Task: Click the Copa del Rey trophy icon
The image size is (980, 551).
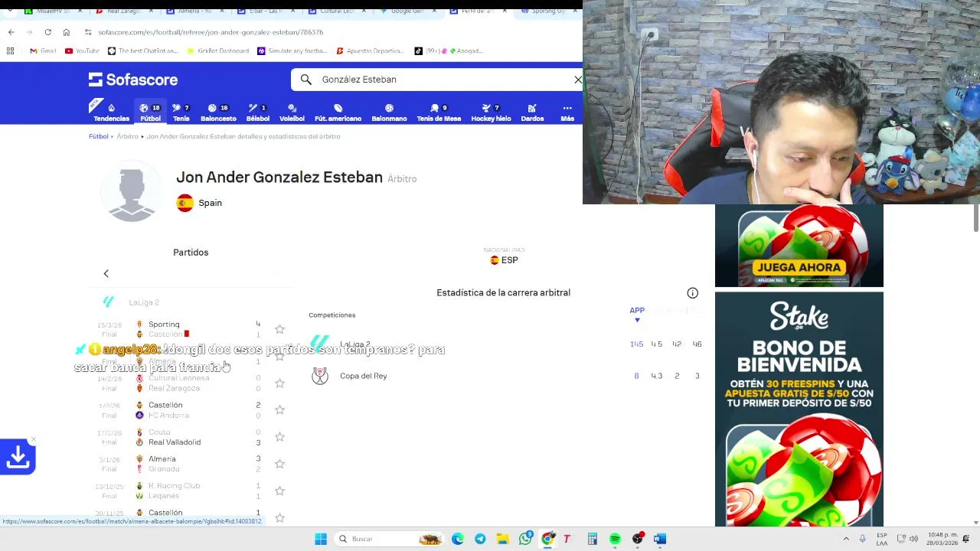Action: click(320, 376)
